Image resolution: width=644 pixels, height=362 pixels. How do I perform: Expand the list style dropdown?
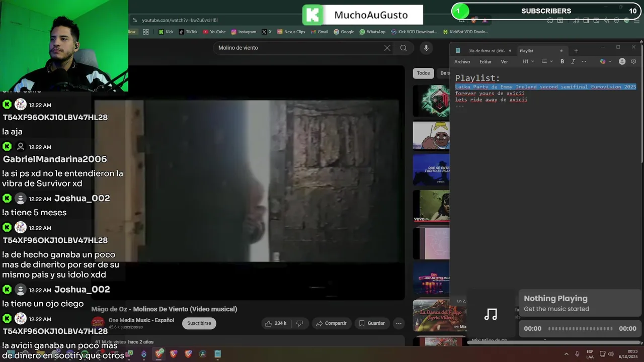[x=547, y=61]
